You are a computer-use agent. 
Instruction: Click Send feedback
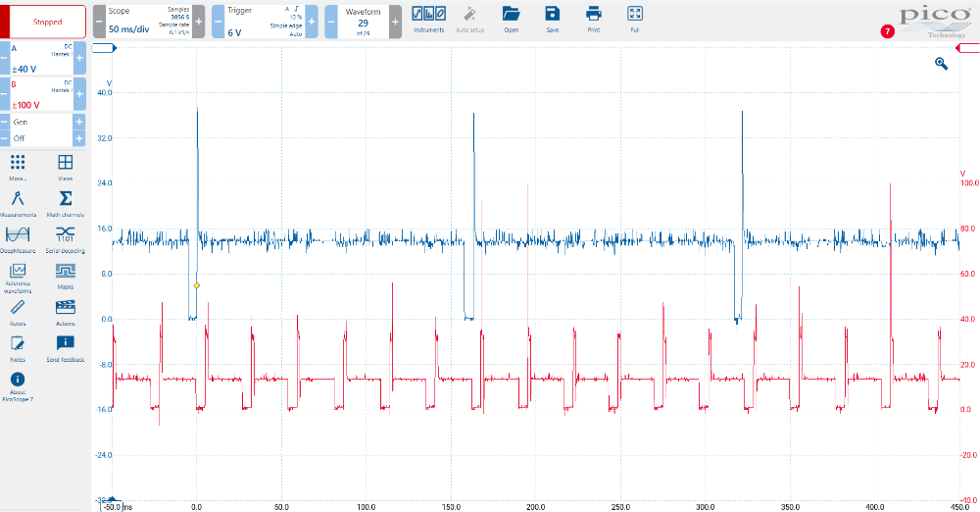coord(66,347)
